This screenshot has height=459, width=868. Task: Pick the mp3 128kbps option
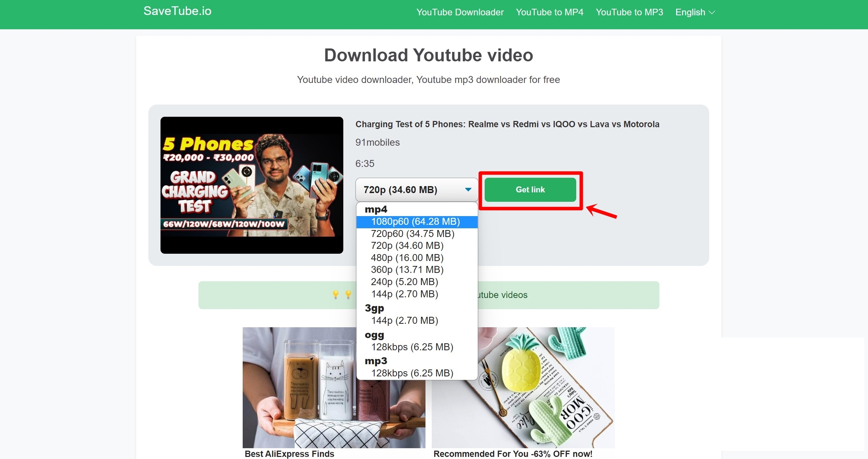(x=412, y=373)
